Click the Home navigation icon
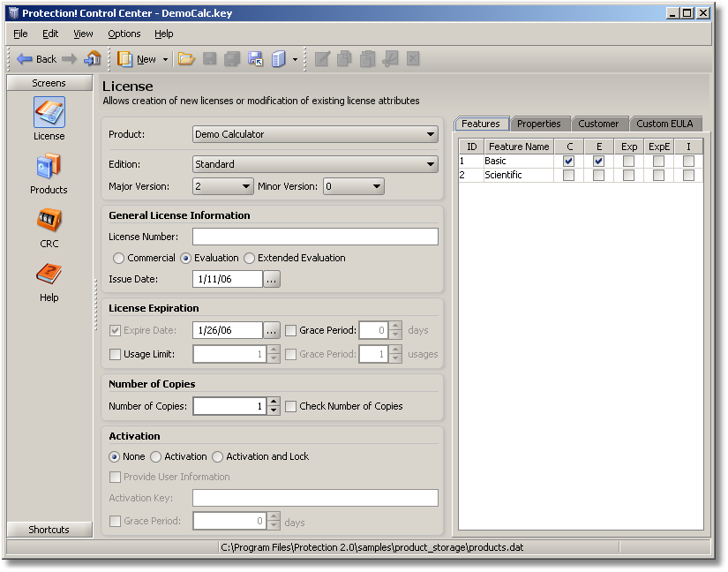 click(x=93, y=59)
